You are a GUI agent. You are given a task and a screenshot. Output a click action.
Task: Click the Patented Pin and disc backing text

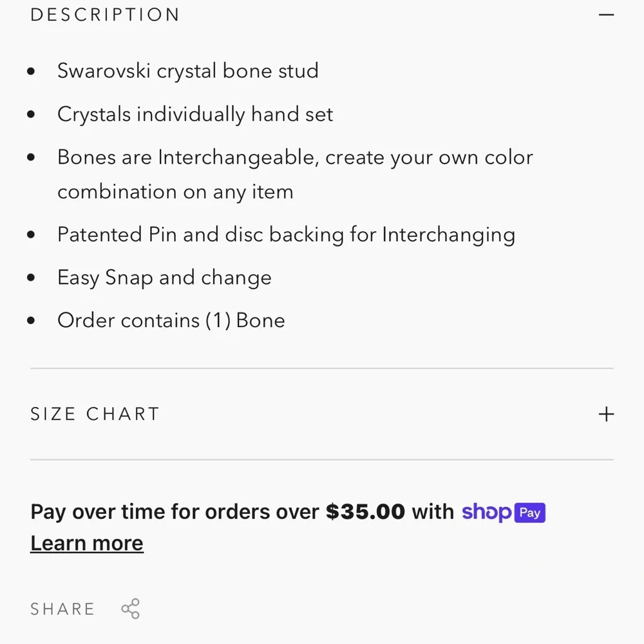pos(286,234)
